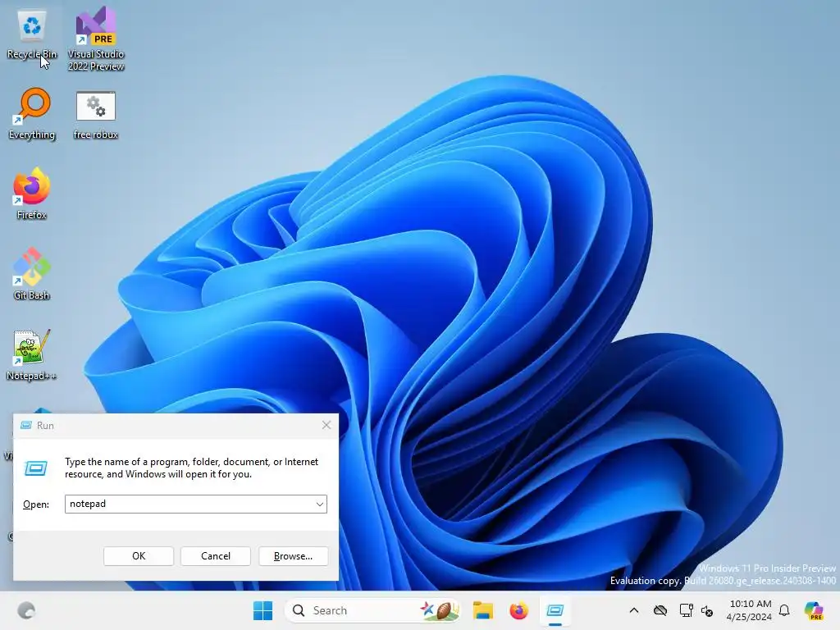
Task: Open the clock showing 10:10 AM
Action: click(750, 610)
